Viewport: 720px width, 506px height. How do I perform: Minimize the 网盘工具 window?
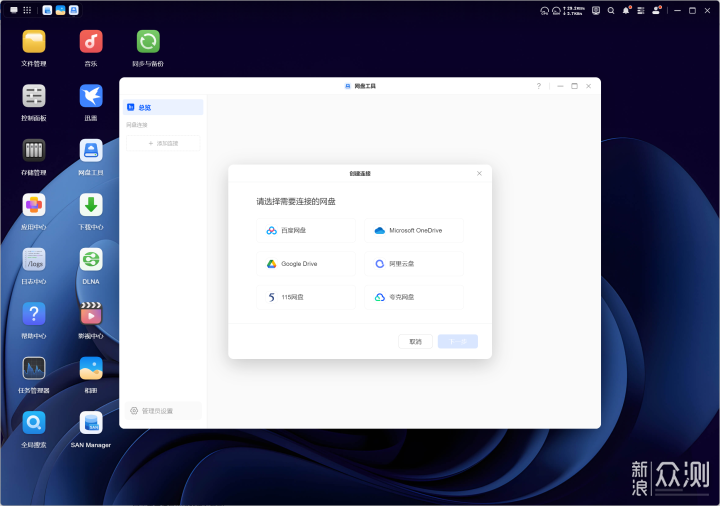560,86
